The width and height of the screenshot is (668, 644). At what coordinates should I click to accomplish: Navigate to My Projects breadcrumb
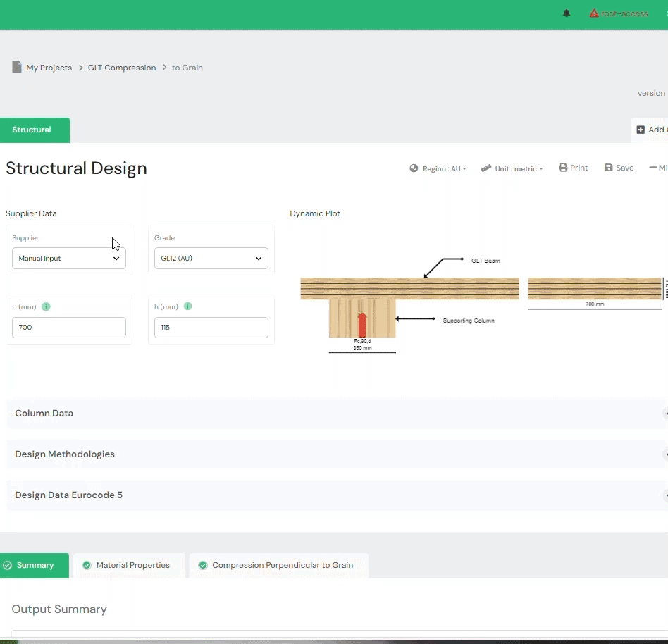click(x=49, y=68)
